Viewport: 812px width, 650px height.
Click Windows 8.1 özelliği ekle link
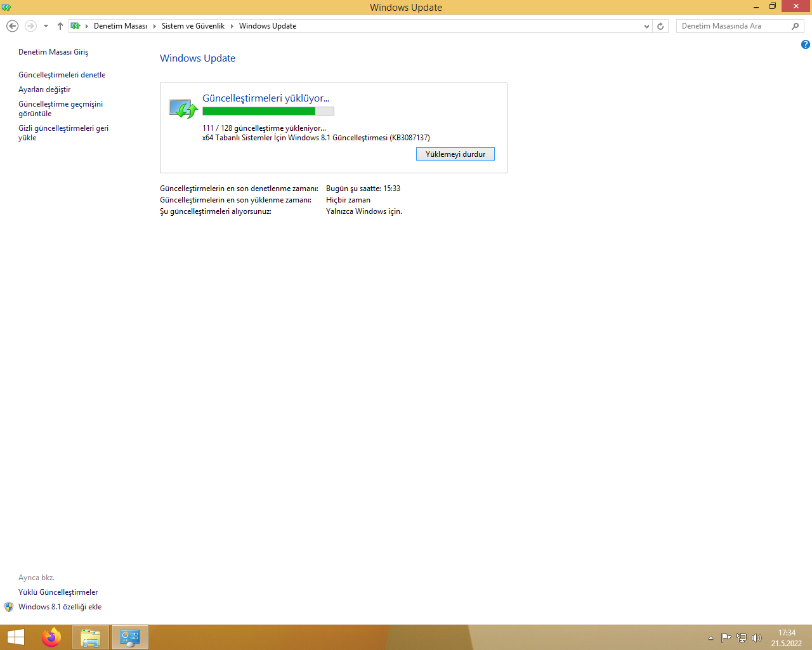(x=60, y=607)
